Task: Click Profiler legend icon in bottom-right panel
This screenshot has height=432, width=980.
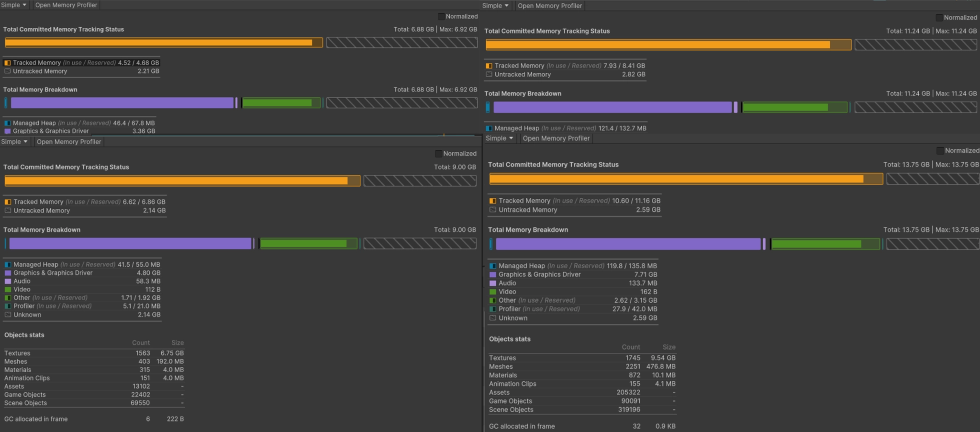Action: point(492,309)
